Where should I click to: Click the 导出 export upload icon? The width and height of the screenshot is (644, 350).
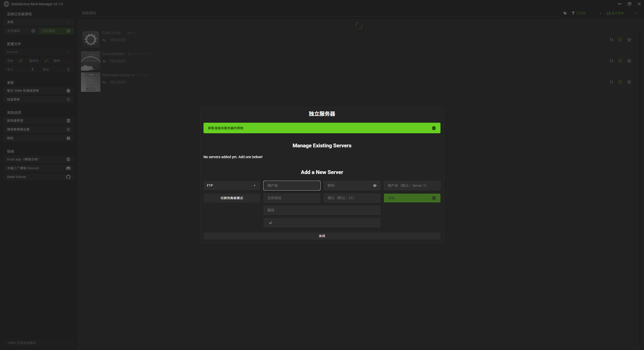pos(68,70)
